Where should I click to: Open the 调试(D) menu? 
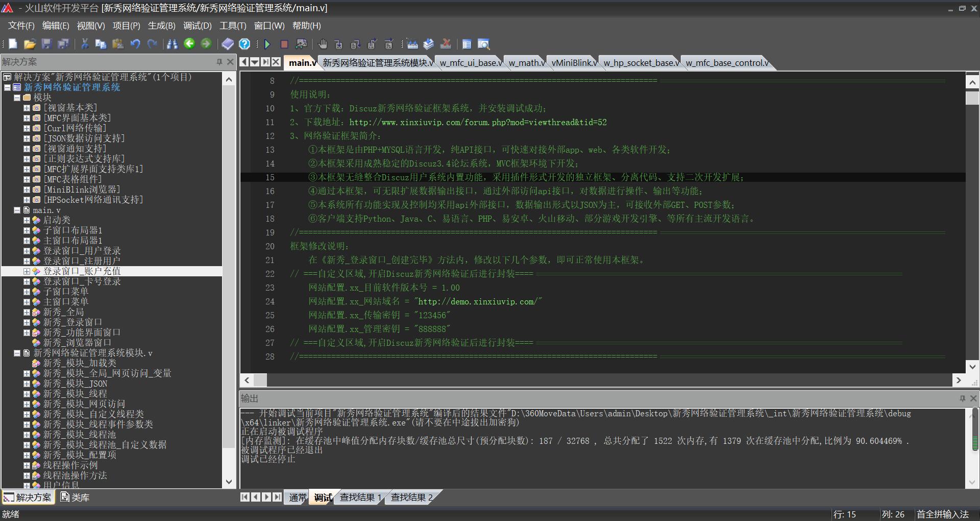[197, 26]
